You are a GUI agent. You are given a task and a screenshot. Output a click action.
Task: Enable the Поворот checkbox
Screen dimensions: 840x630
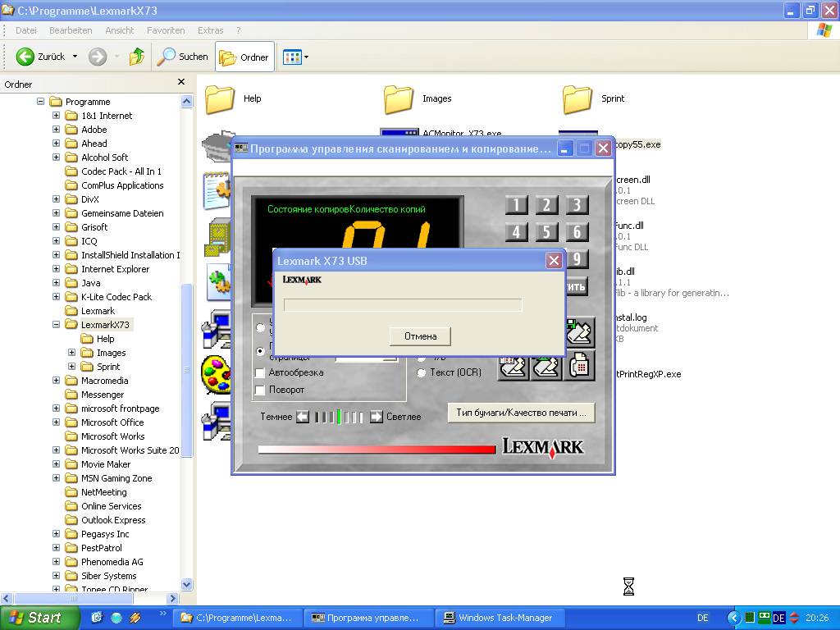pos(260,390)
